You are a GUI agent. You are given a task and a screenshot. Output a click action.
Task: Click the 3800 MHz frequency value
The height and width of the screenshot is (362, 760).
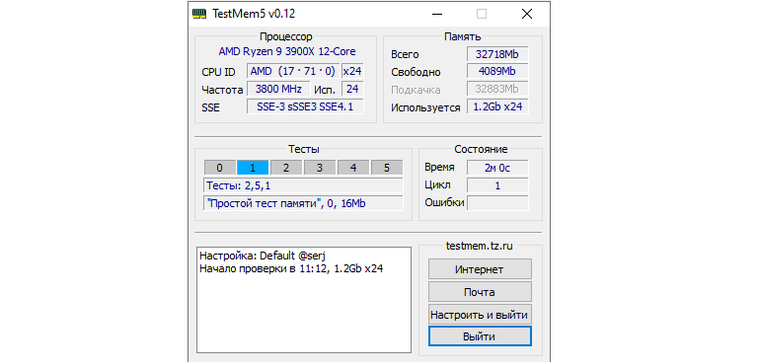click(x=279, y=89)
